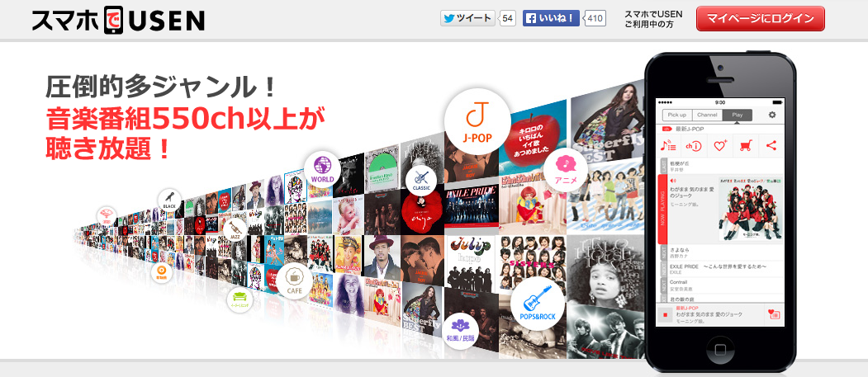Choose the アニメ genre bubble icon
Screen dimensions: 868x377
click(x=565, y=170)
